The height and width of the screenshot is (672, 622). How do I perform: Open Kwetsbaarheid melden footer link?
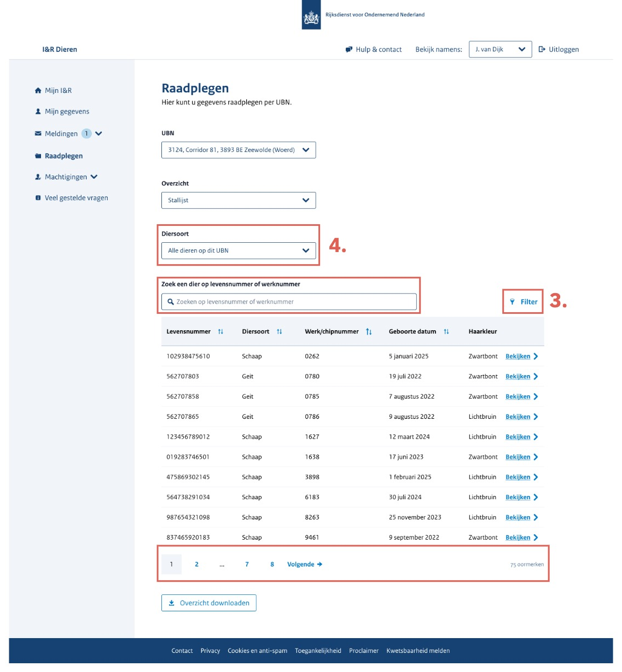click(418, 651)
